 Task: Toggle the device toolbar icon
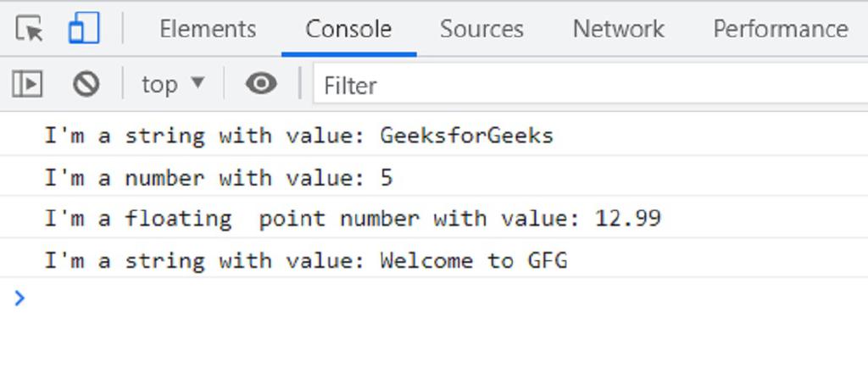pyautogui.click(x=83, y=30)
